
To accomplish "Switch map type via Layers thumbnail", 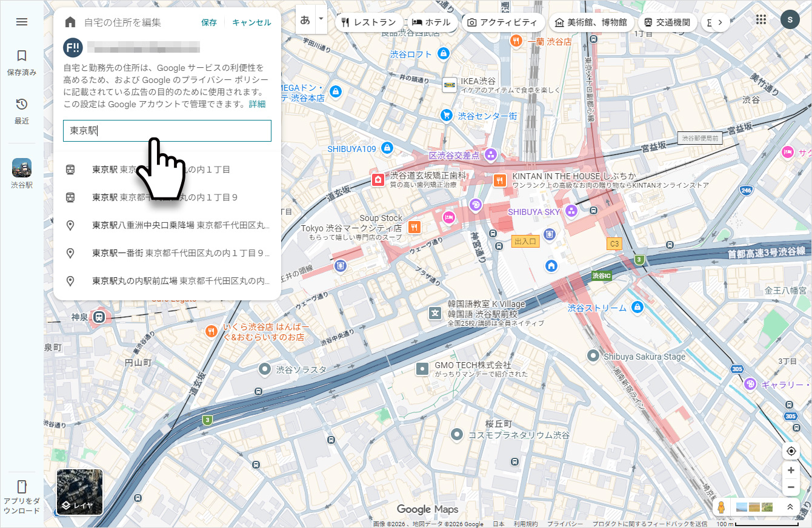I will pos(79,492).
